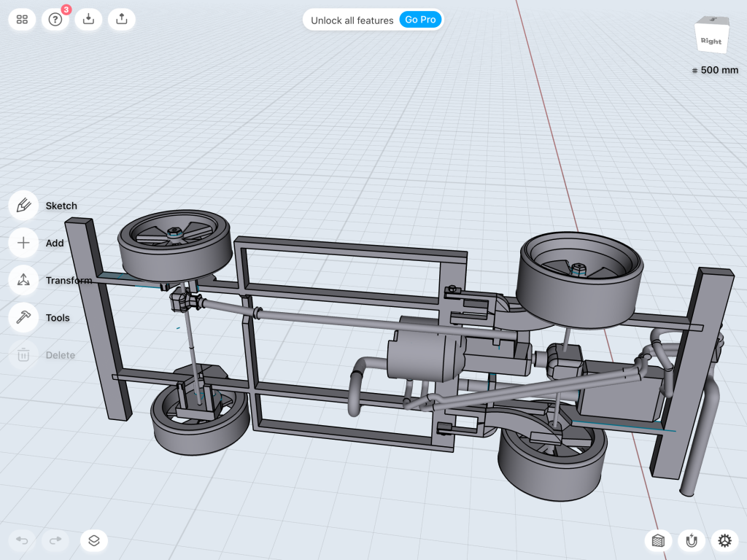This screenshot has height=560, width=747.
Task: Tap the import download icon
Action: pos(88,20)
